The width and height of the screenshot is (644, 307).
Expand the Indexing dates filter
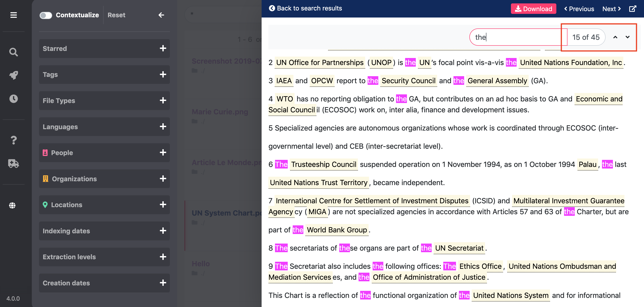(104, 231)
